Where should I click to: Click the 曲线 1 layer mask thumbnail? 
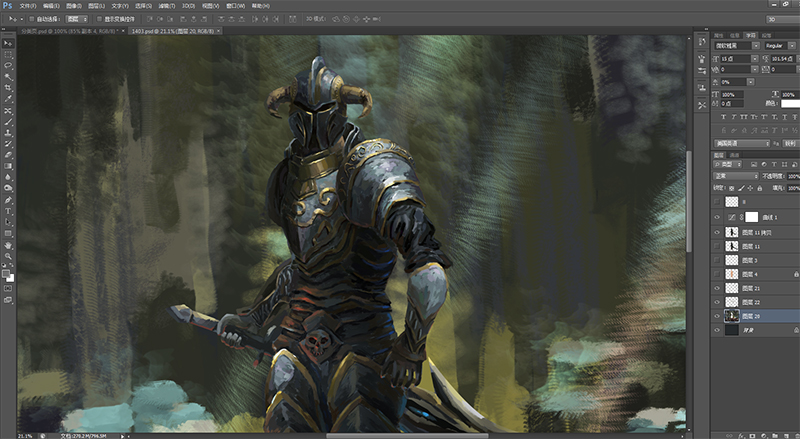[x=752, y=217]
